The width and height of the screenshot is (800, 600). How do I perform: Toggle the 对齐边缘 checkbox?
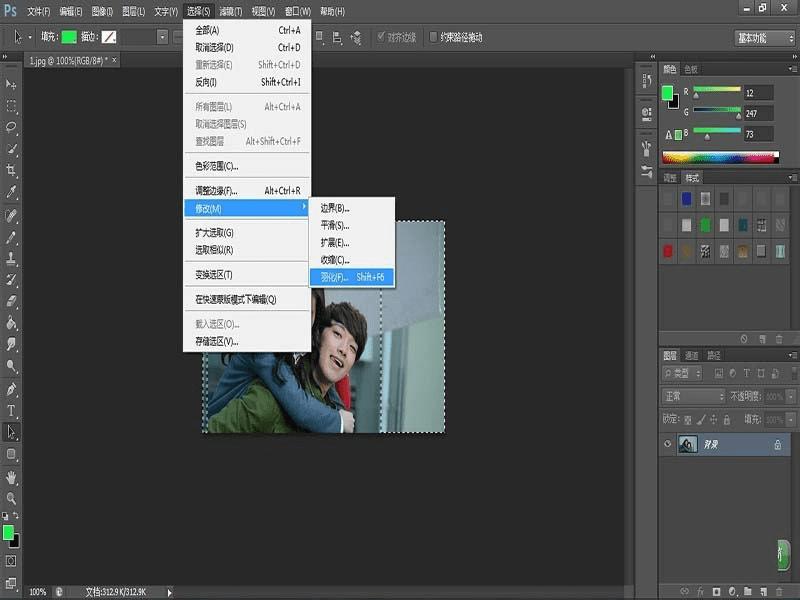point(380,37)
